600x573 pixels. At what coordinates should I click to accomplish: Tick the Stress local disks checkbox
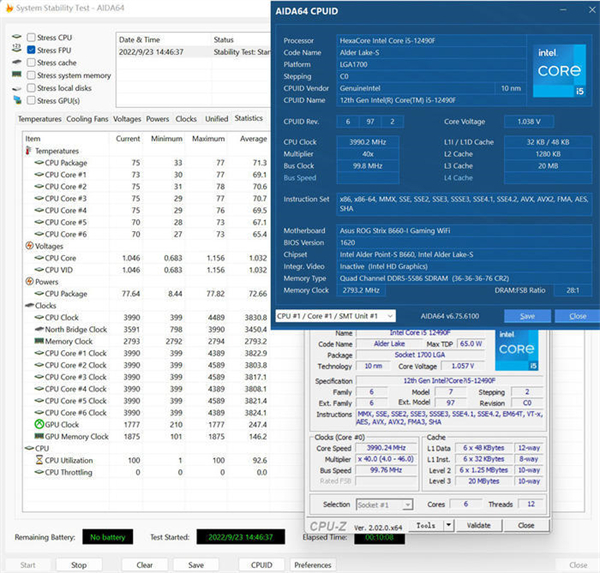tap(31, 88)
